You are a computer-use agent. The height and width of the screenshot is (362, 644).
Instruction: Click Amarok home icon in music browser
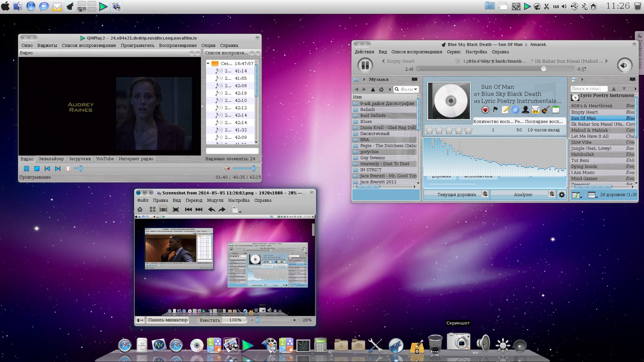click(x=381, y=89)
